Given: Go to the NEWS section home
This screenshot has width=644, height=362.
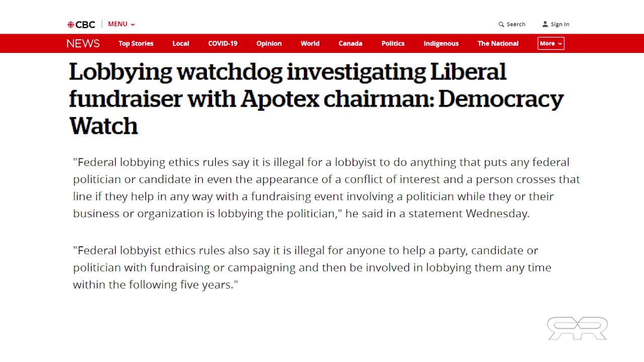Looking at the screenshot, I should [x=83, y=43].
